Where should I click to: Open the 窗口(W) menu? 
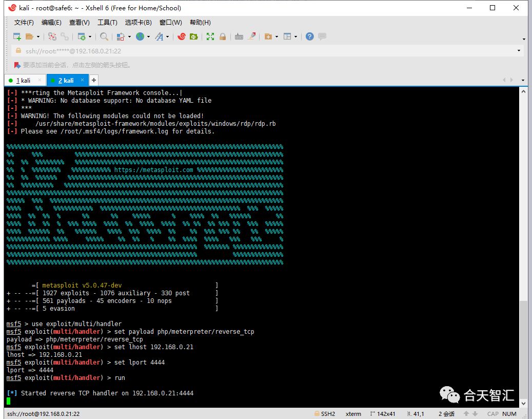click(x=171, y=23)
